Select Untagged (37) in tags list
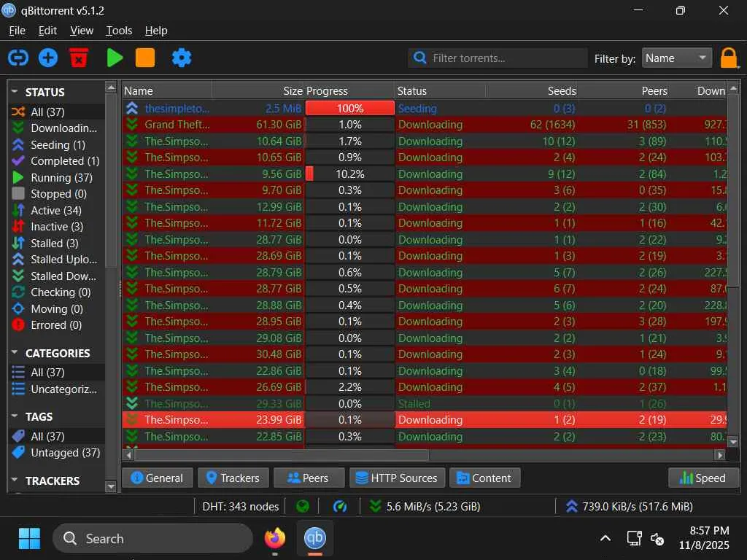 tap(57, 452)
